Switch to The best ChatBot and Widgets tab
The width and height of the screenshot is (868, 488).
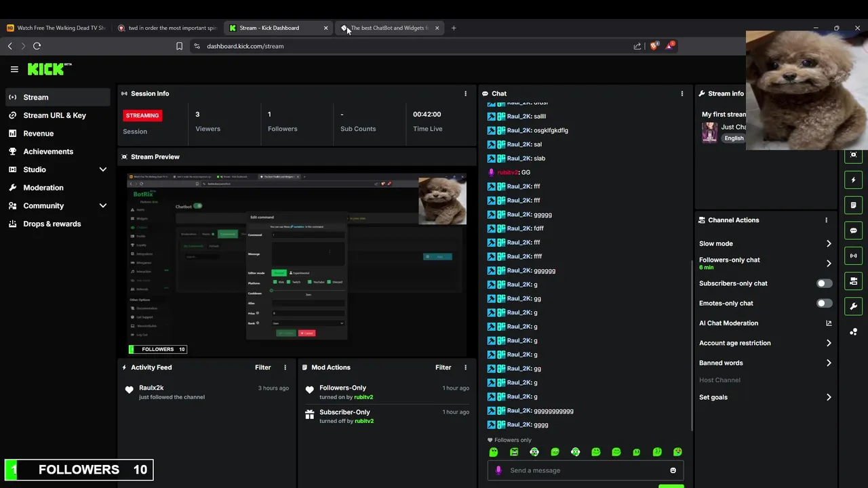point(389,28)
